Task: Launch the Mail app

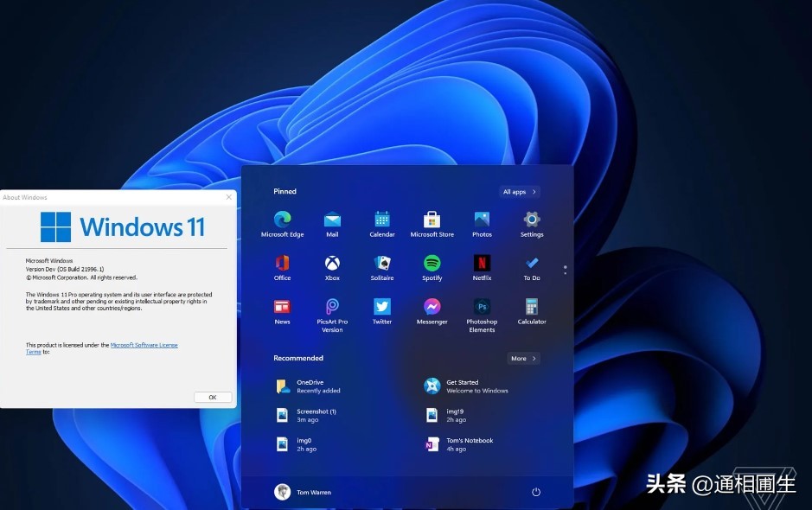Action: pos(332,217)
